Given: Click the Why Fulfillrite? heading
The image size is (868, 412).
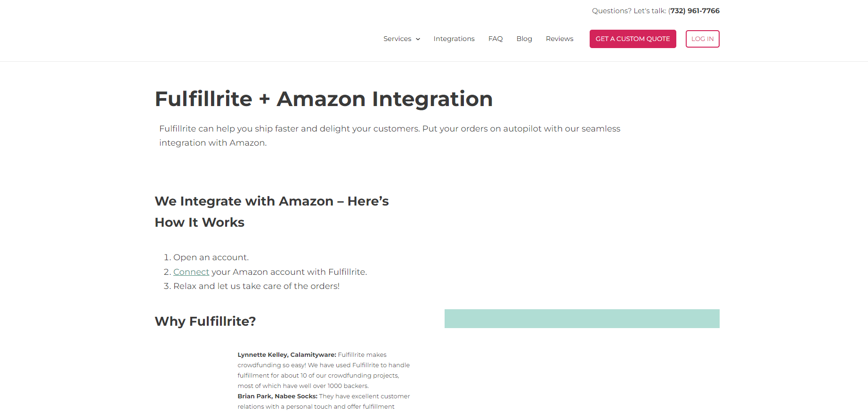Looking at the screenshot, I should tap(205, 321).
